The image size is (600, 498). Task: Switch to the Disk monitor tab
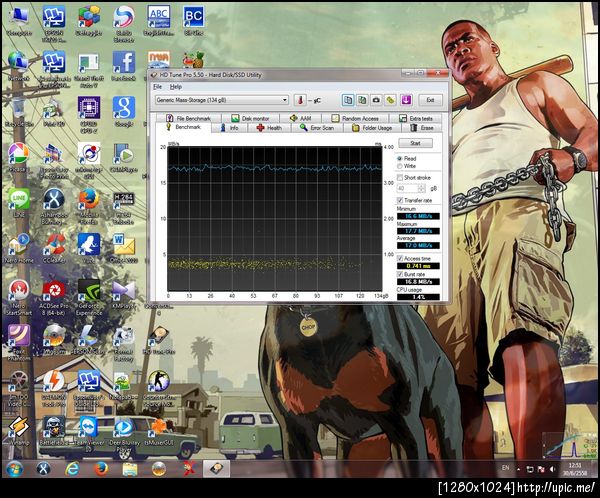pos(250,118)
